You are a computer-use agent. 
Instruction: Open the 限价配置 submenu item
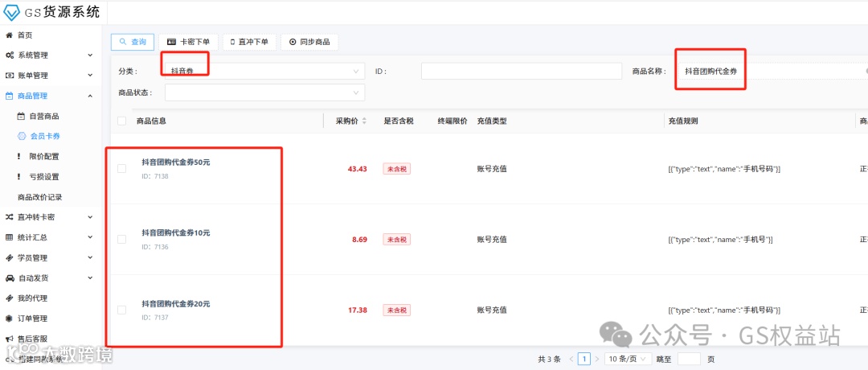tap(44, 157)
